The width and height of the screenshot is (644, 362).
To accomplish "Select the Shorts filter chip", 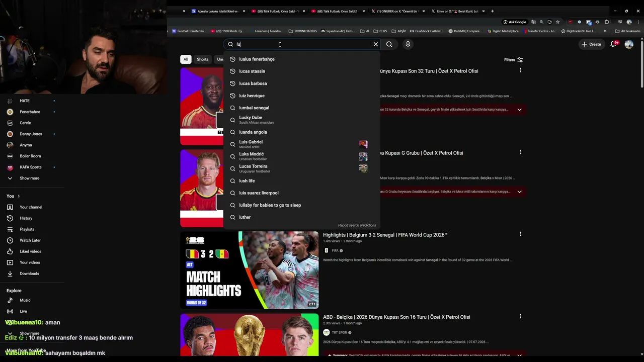I will tap(203, 59).
